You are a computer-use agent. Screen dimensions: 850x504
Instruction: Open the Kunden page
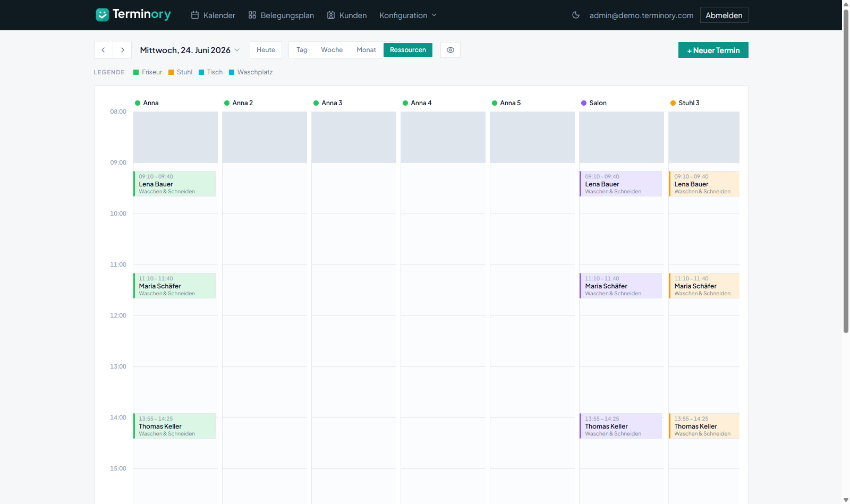tap(347, 15)
